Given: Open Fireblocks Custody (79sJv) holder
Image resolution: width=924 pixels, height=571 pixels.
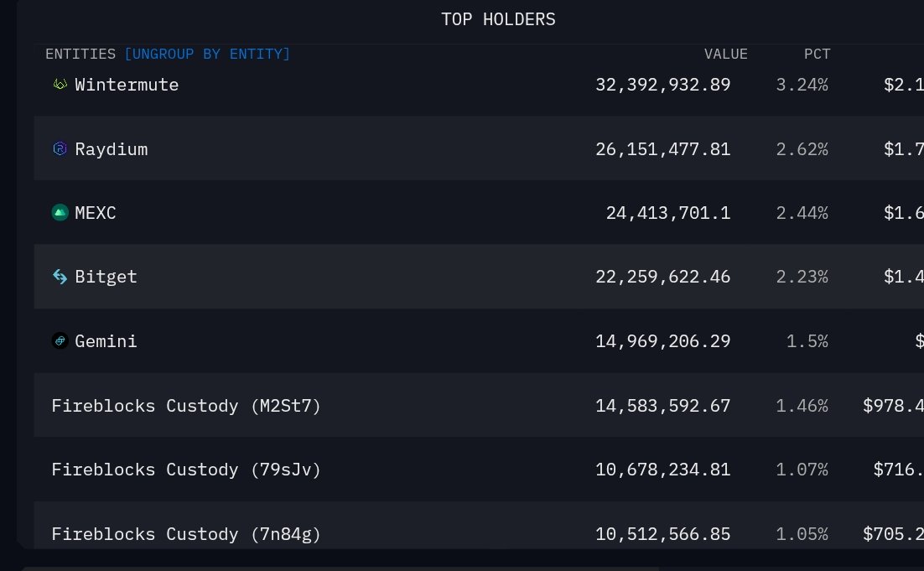Looking at the screenshot, I should 186,470.
